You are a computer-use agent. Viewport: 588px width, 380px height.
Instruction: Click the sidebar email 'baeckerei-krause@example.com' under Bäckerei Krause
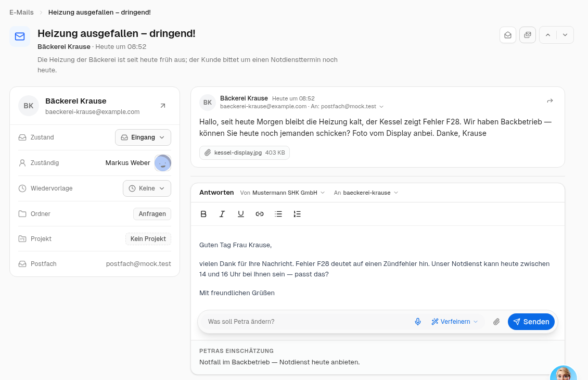[92, 112]
